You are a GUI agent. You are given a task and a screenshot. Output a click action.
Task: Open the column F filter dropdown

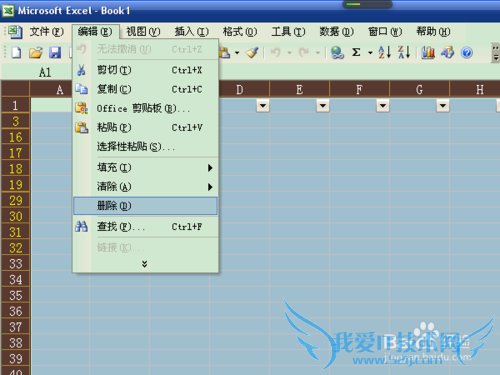pyautogui.click(x=383, y=106)
